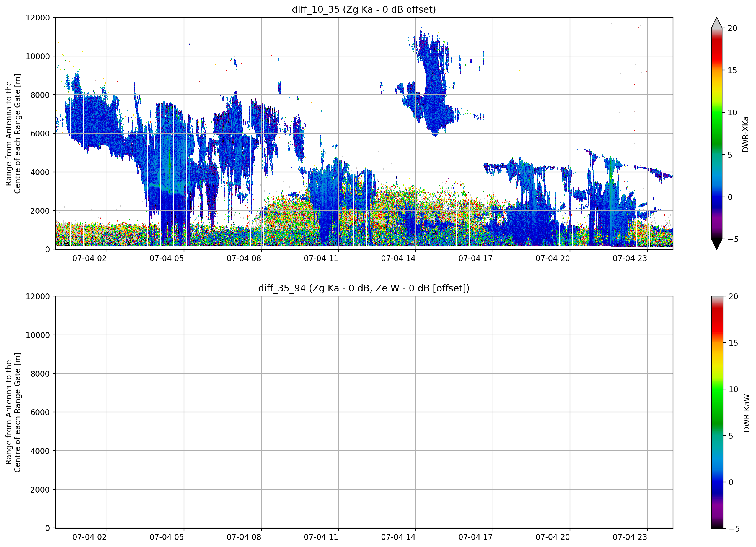The width and height of the screenshot is (756, 547).
Task: Click the DWR-KaW color scale bar
Action: pos(717,412)
